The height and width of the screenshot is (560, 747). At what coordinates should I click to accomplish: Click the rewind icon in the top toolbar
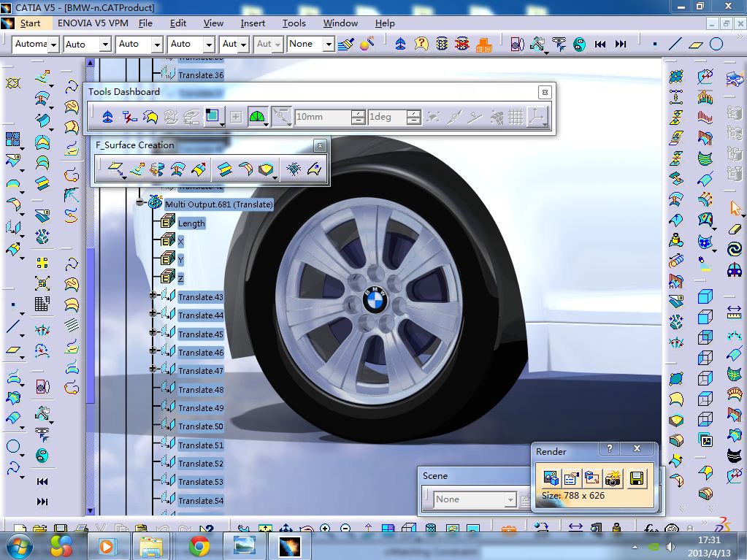click(x=599, y=45)
